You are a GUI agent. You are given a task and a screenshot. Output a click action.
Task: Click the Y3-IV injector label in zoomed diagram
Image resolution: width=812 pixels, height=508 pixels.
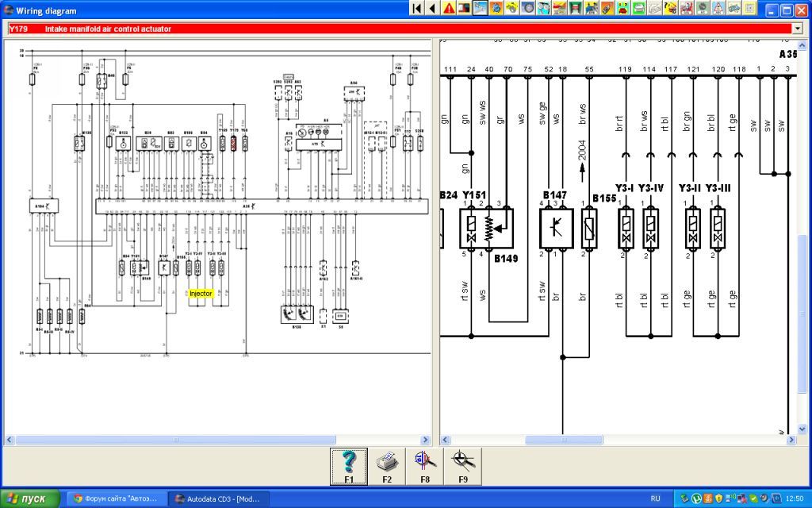651,187
